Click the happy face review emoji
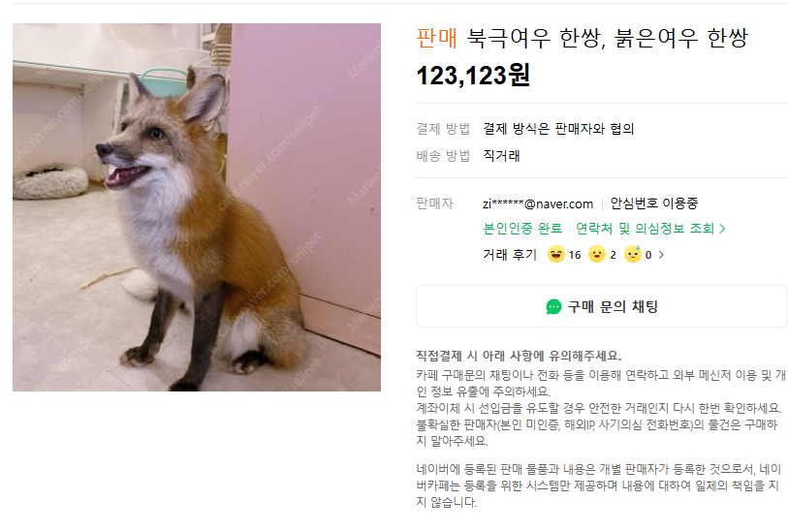Image resolution: width=788 pixels, height=532 pixels. pos(555,254)
